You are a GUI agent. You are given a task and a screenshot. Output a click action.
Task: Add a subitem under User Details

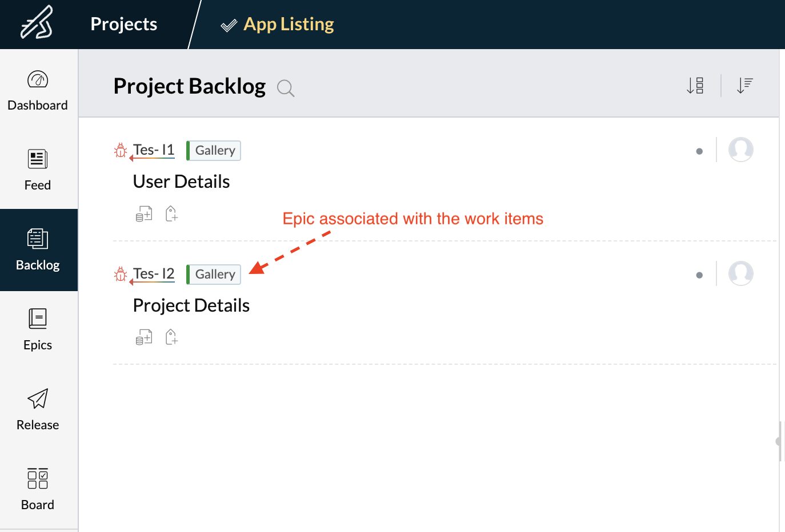[x=144, y=214]
